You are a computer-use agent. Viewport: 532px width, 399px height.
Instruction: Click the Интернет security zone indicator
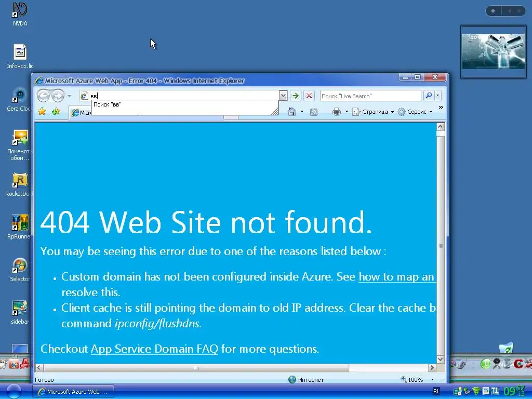305,380
